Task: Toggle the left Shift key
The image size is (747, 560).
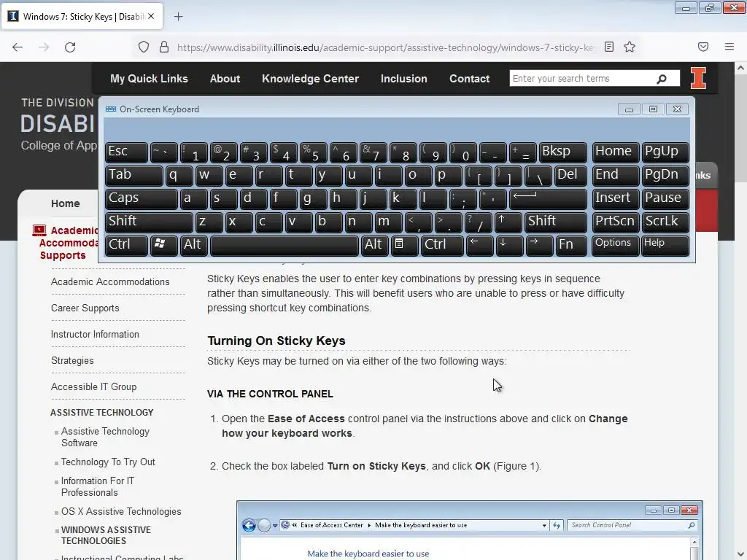Action: 149,222
